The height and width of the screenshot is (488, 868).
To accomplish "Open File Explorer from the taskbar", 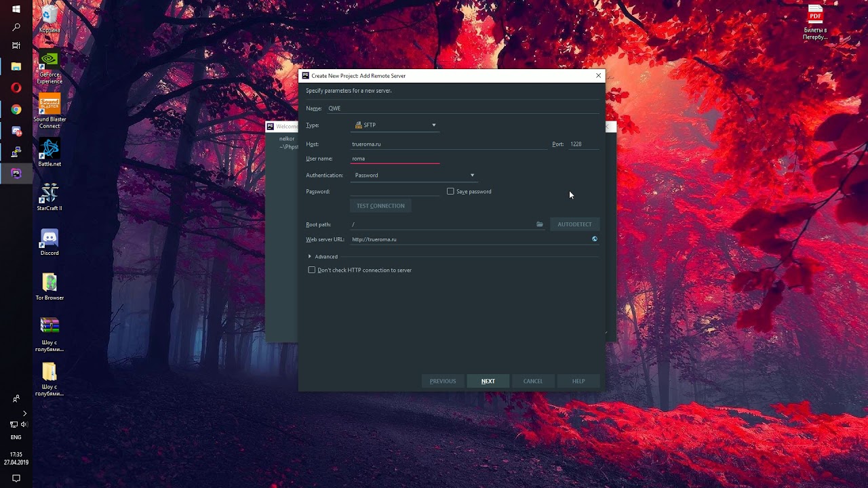I will [16, 66].
